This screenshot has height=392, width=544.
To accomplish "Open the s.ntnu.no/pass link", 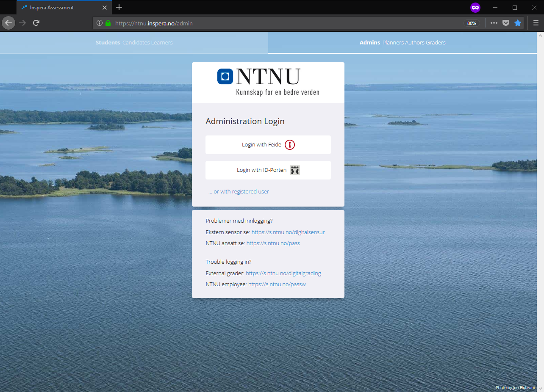I will 273,243.
